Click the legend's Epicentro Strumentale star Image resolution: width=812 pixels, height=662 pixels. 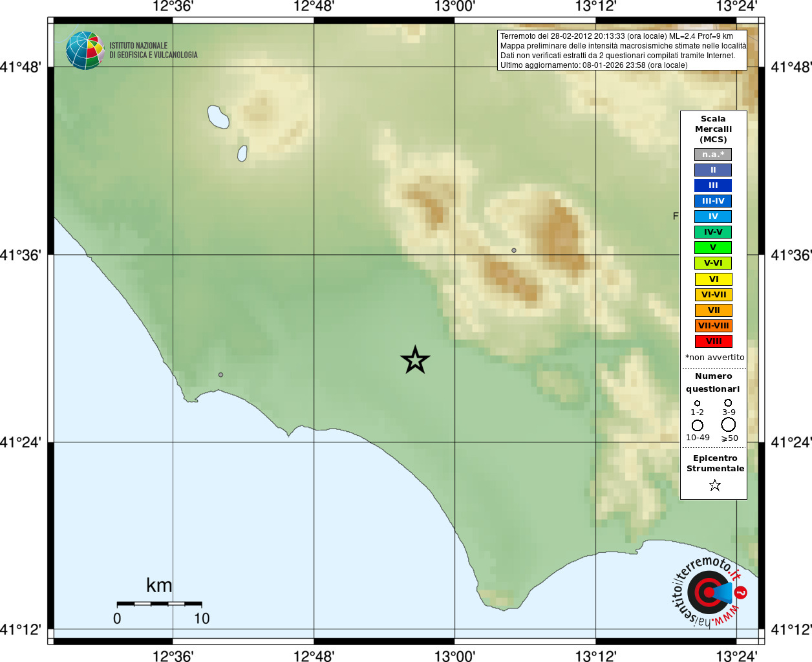click(714, 485)
